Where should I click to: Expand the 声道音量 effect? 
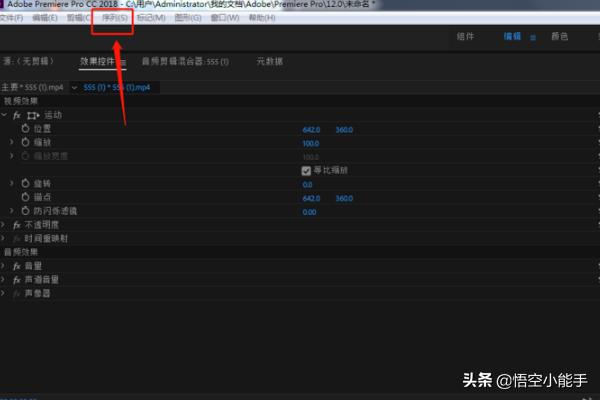tap(3, 279)
